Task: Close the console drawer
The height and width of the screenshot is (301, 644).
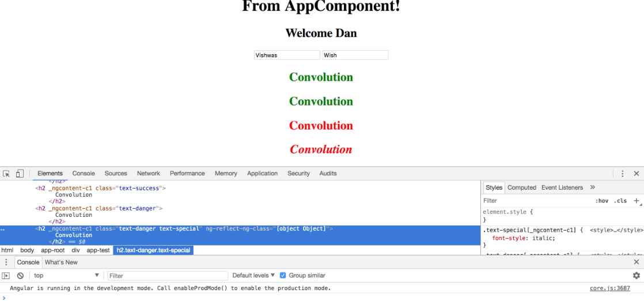Action: coord(637,262)
